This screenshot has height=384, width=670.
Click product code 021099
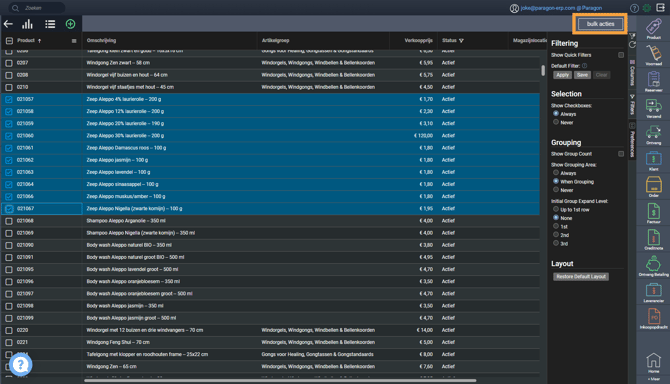click(25, 318)
